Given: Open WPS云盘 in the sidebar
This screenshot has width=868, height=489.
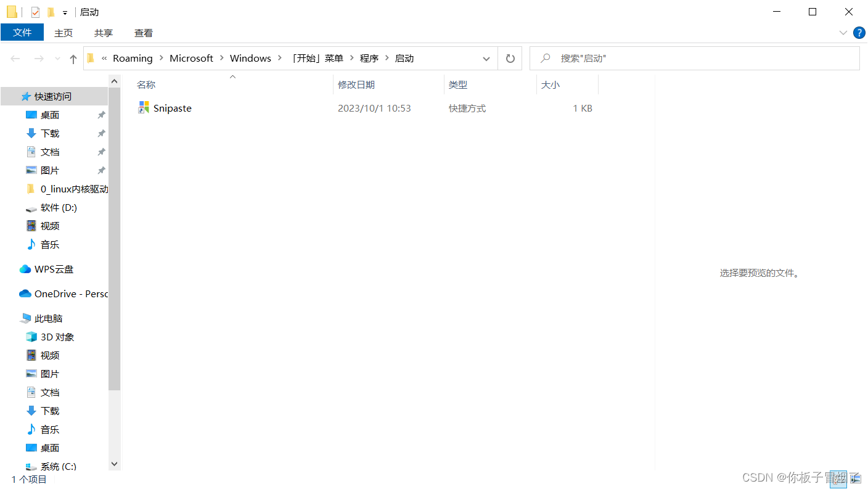Looking at the screenshot, I should tap(52, 269).
